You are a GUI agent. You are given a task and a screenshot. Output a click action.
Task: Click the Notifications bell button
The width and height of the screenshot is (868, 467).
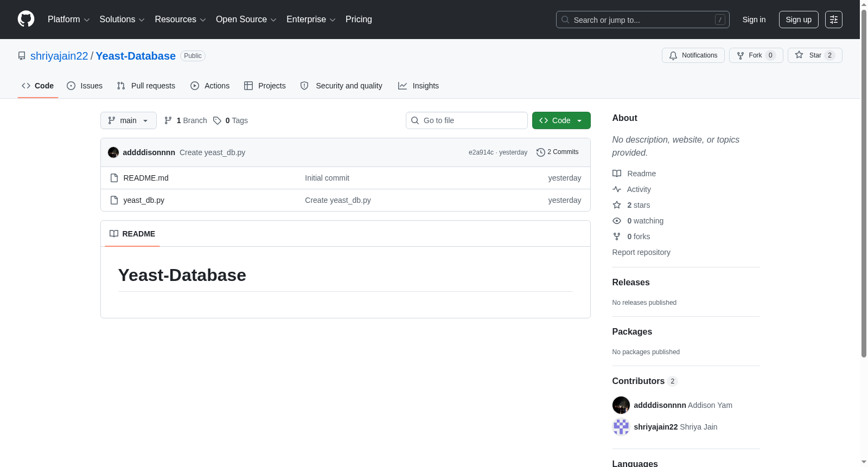point(693,55)
